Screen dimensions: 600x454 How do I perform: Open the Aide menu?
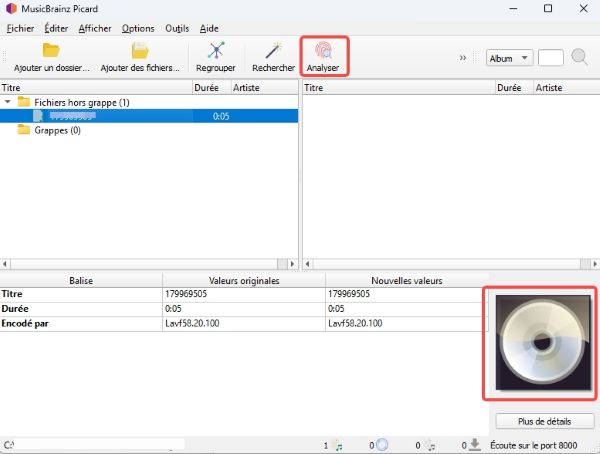(x=209, y=28)
